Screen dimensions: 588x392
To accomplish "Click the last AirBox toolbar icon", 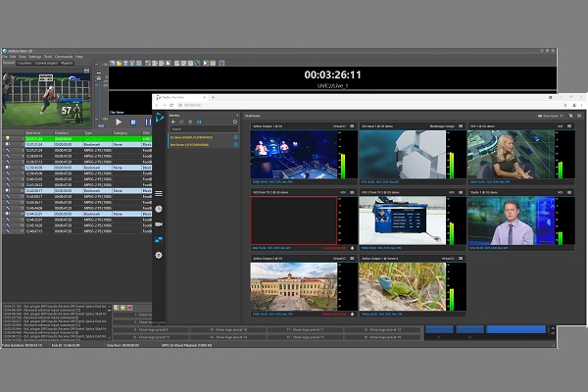I will coord(221,63).
